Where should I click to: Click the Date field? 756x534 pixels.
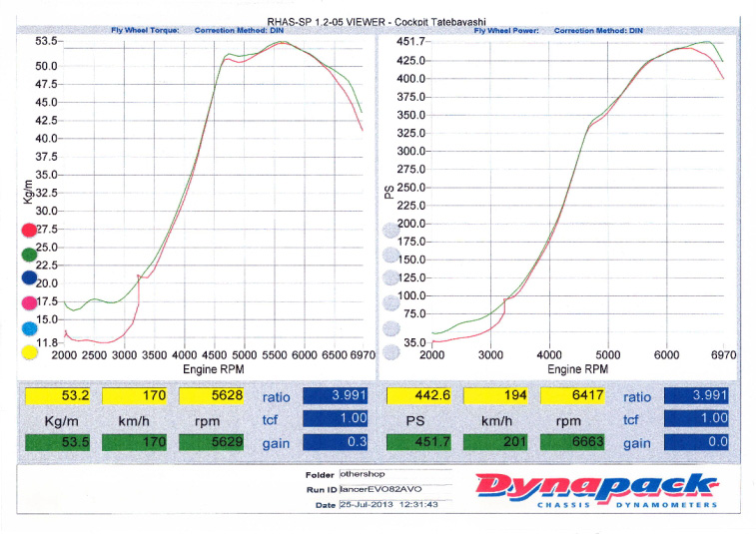coord(395,505)
